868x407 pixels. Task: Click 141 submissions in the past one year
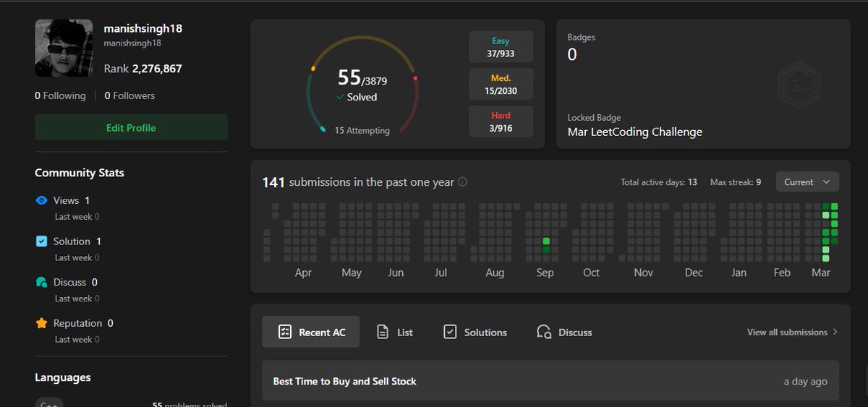click(358, 182)
